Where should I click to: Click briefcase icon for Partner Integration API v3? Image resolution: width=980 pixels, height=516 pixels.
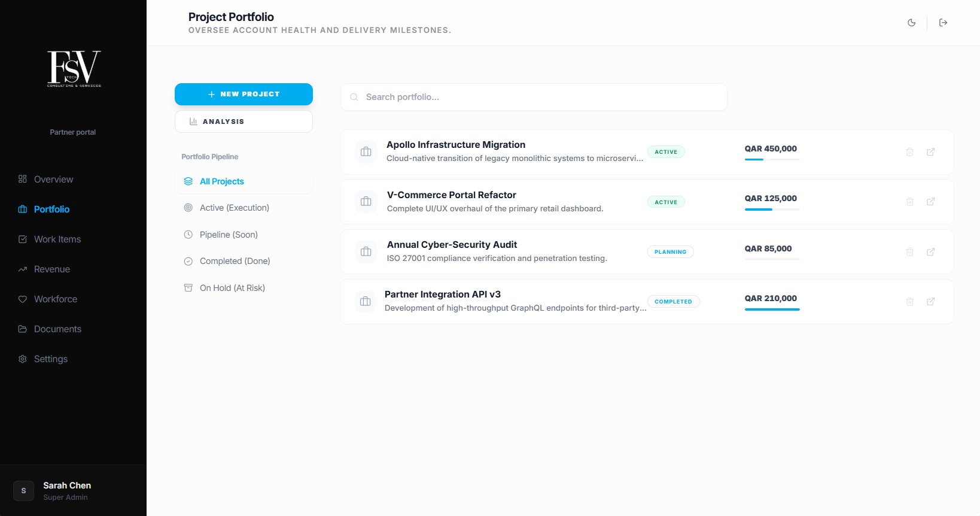[366, 302]
